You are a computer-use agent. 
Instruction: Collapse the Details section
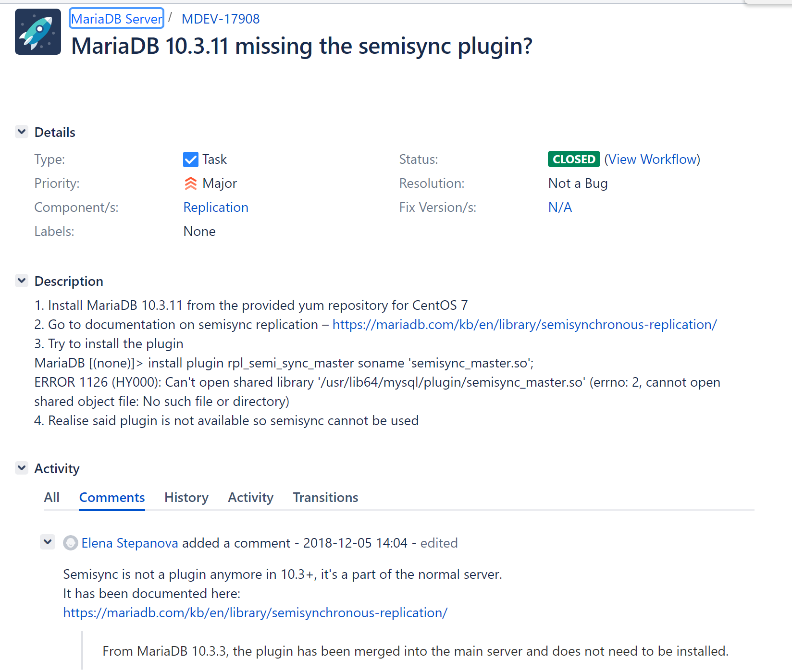coord(22,132)
